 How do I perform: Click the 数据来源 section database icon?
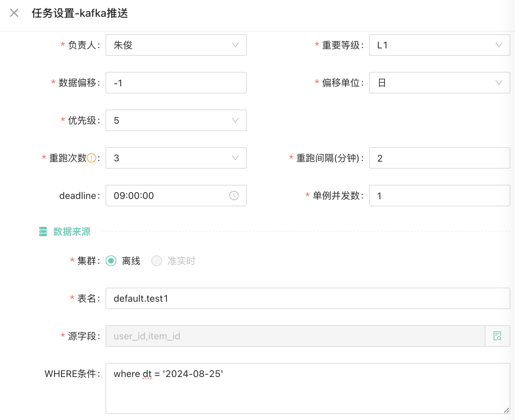(43, 232)
